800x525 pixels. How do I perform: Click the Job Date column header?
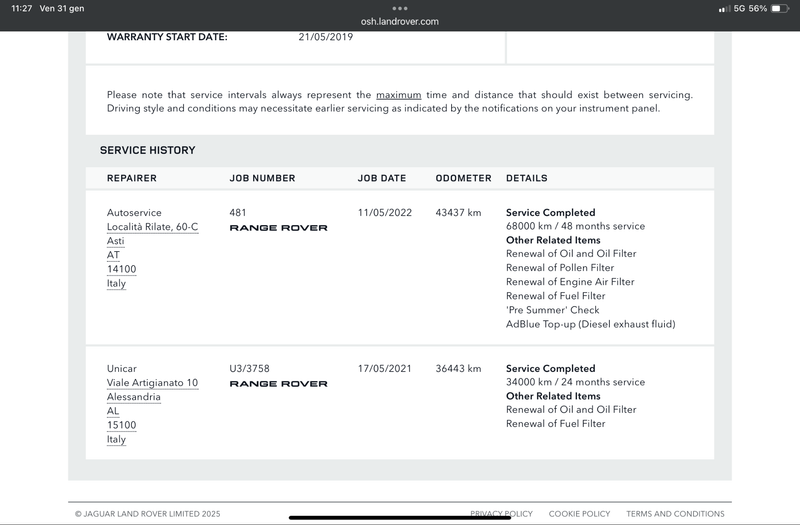382,178
